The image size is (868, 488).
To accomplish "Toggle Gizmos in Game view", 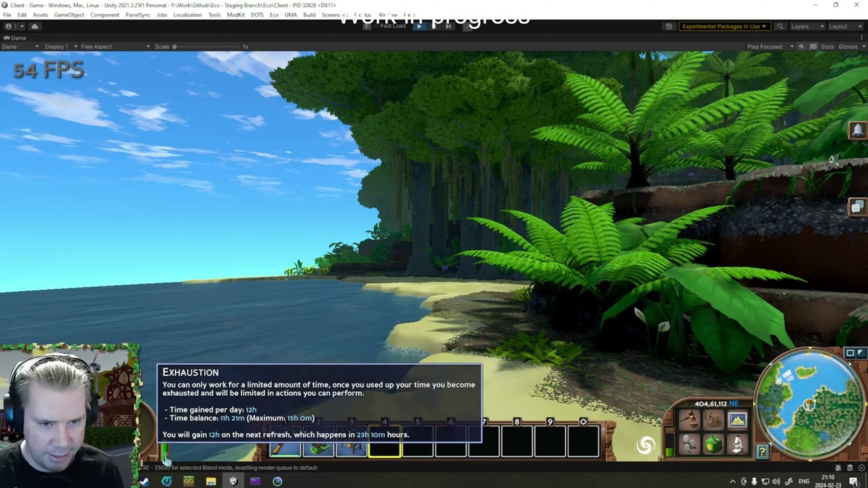I will (x=847, y=47).
